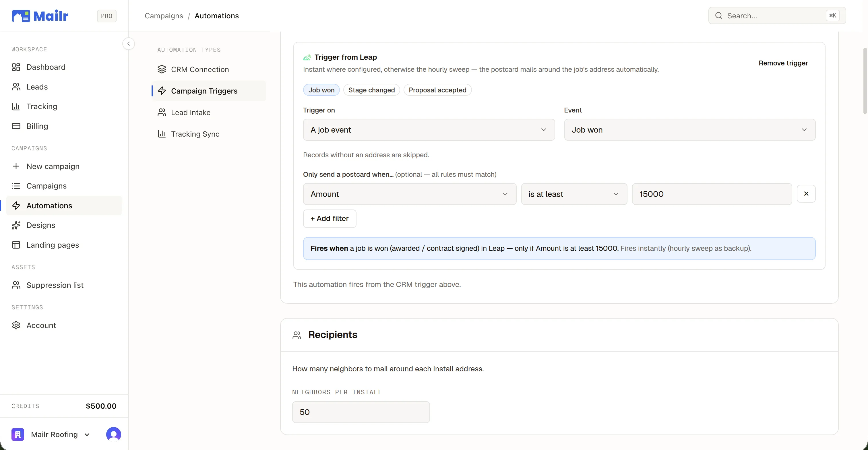The height and width of the screenshot is (450, 868).
Task: Click the Billing card icon
Action: [x=16, y=126]
